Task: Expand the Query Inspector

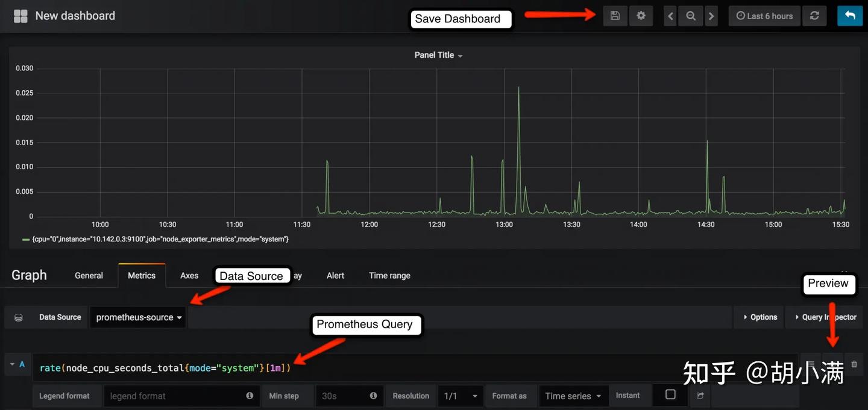Action: pos(825,317)
